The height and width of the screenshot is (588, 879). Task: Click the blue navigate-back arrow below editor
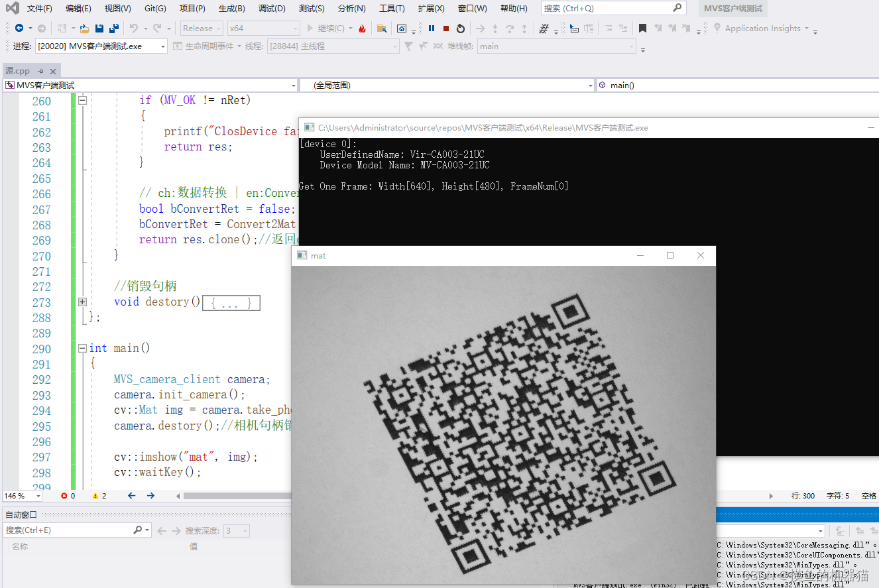click(x=131, y=496)
